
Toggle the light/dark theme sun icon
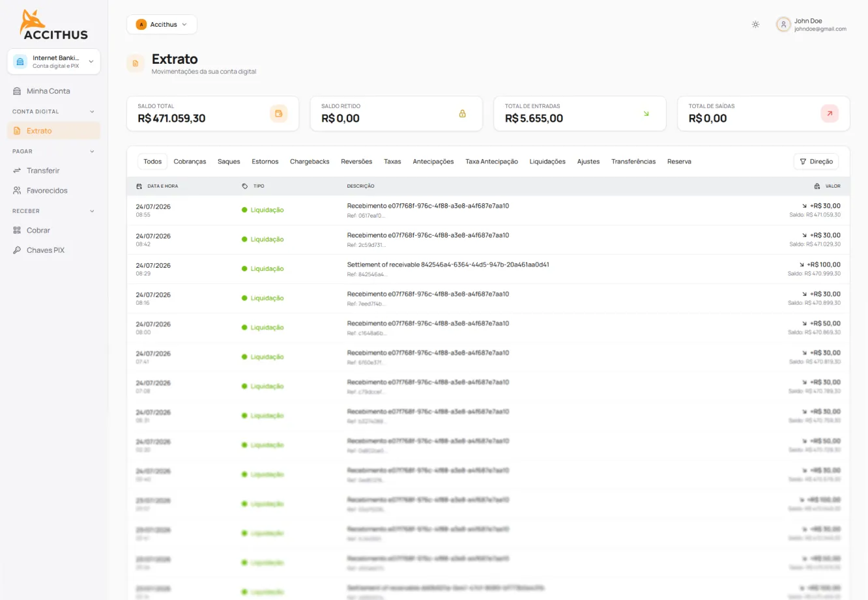[x=755, y=25]
